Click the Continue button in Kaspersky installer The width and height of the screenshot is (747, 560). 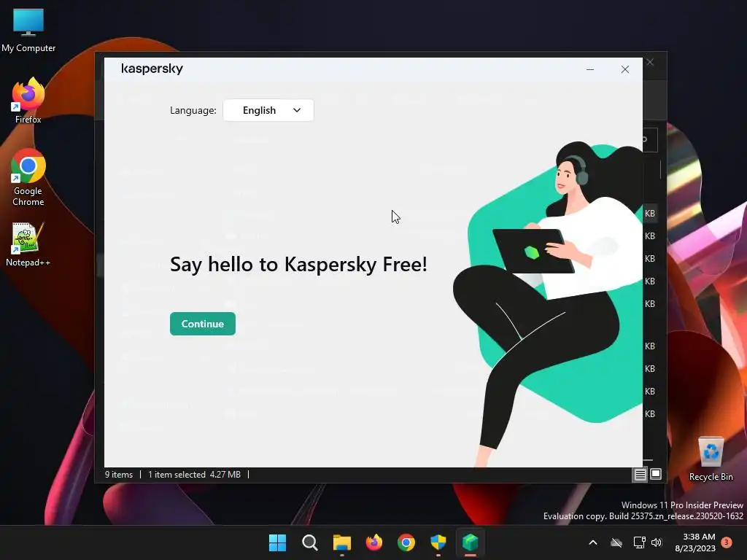(x=203, y=324)
